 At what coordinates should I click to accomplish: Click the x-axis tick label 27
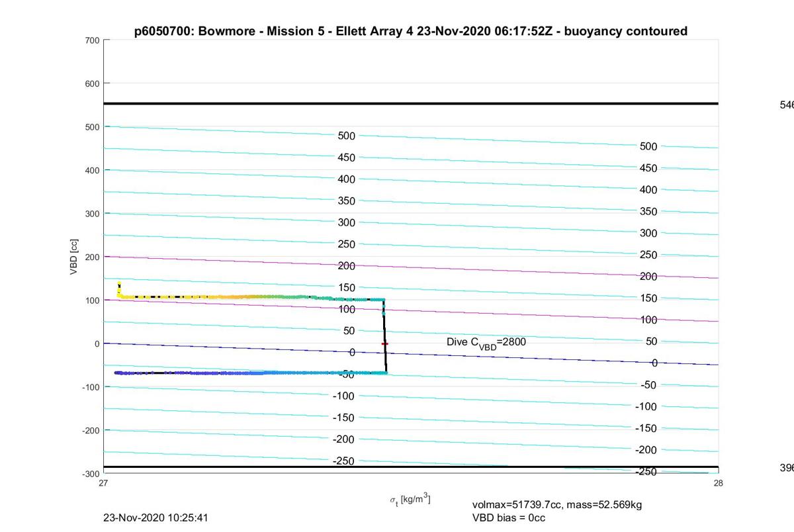pos(104,483)
